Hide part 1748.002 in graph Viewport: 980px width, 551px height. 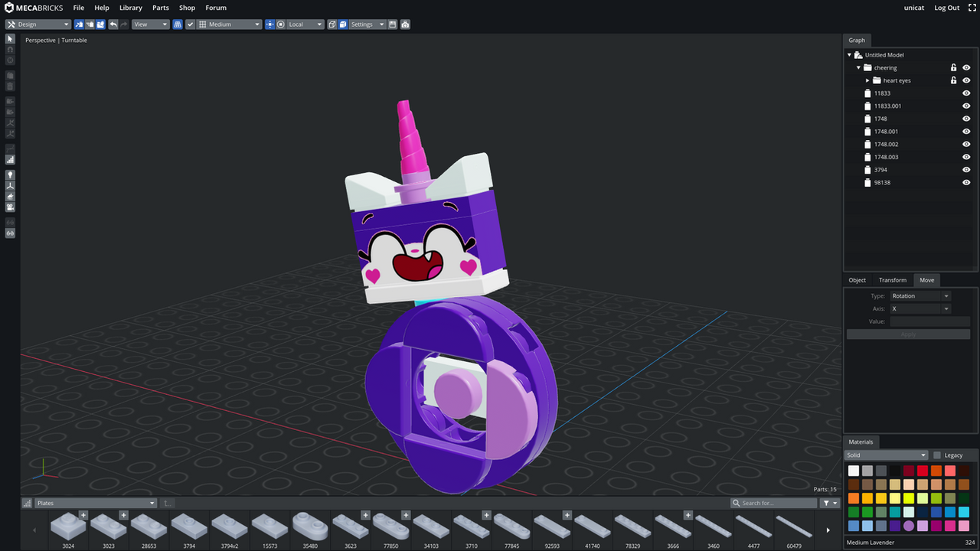(966, 144)
